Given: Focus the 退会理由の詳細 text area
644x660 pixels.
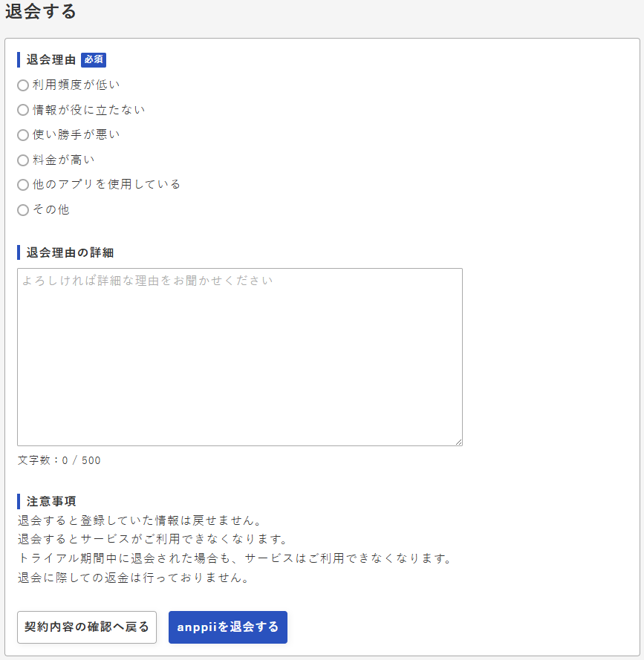Looking at the screenshot, I should tap(240, 357).
